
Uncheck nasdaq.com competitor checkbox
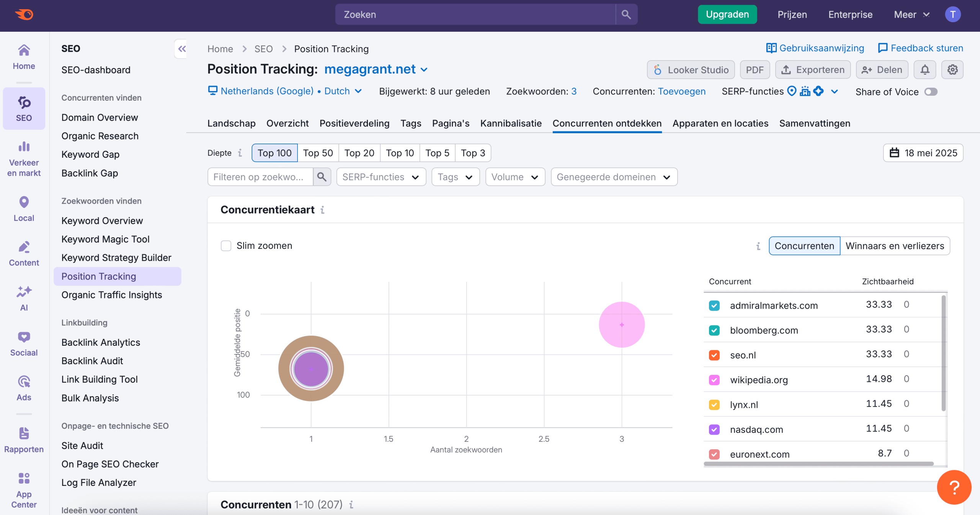point(714,430)
